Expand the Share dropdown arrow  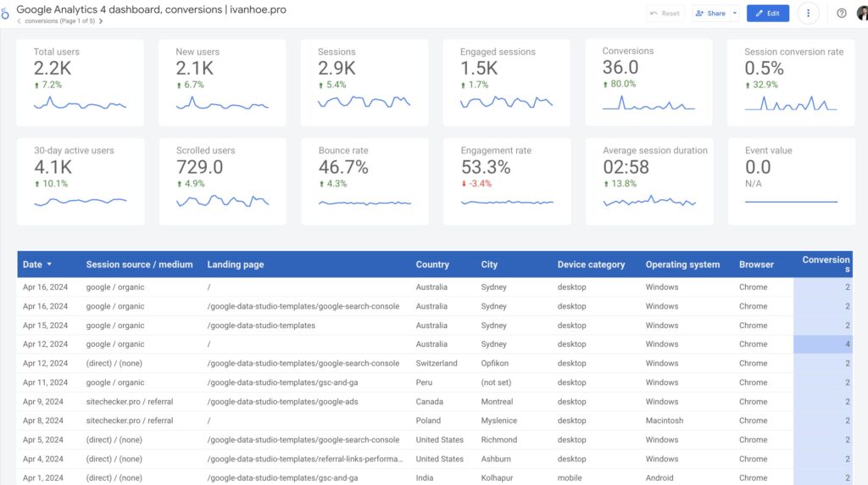pyautogui.click(x=735, y=14)
